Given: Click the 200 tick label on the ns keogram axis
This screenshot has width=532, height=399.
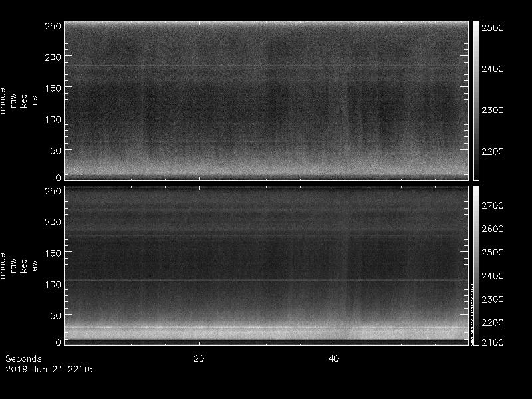Looking at the screenshot, I should pos(53,57).
